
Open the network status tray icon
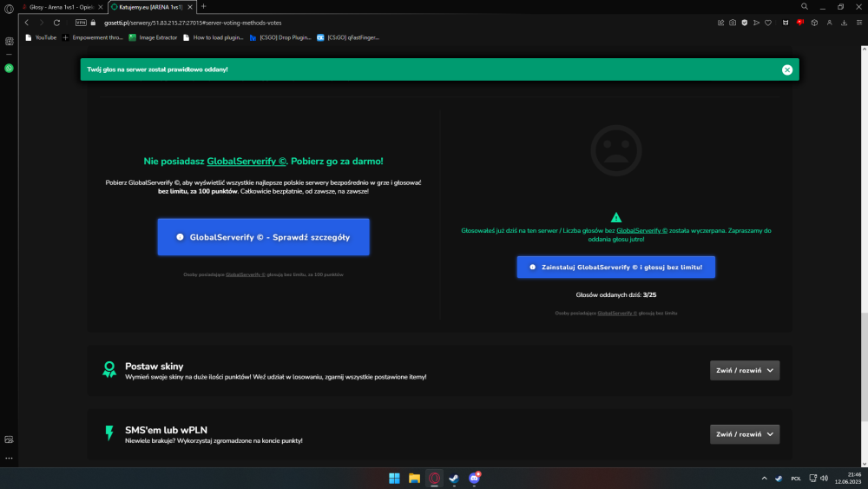[812, 479]
